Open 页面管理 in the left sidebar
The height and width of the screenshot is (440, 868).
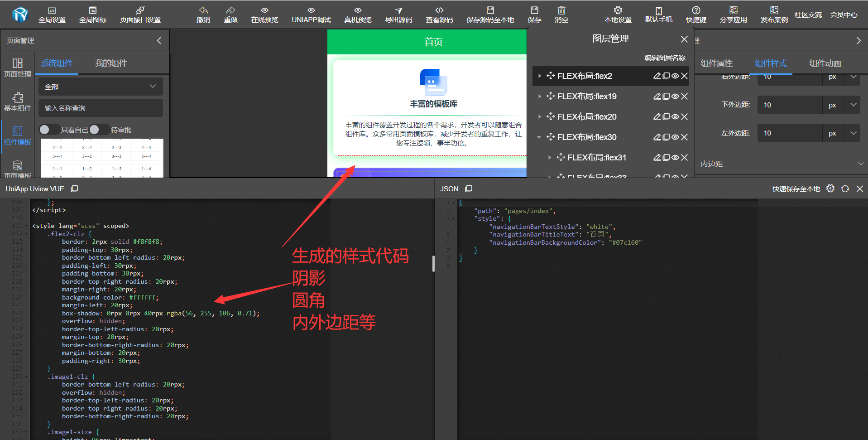pos(18,68)
